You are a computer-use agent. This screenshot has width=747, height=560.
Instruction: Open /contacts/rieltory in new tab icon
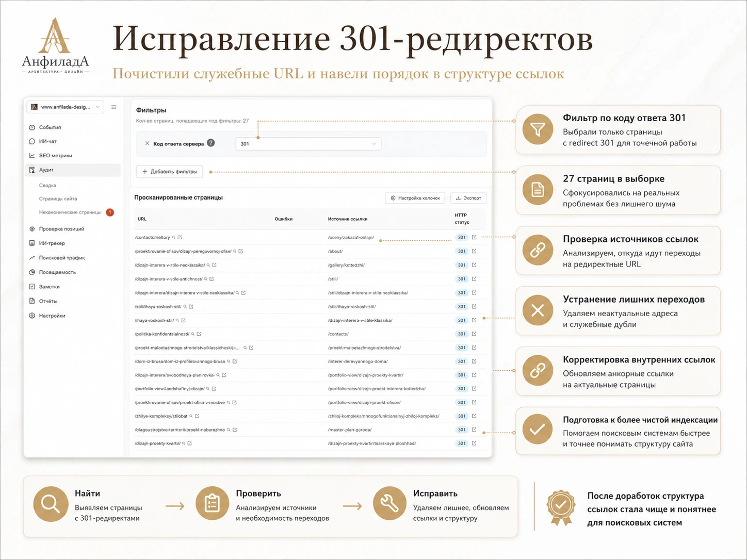(x=180, y=238)
